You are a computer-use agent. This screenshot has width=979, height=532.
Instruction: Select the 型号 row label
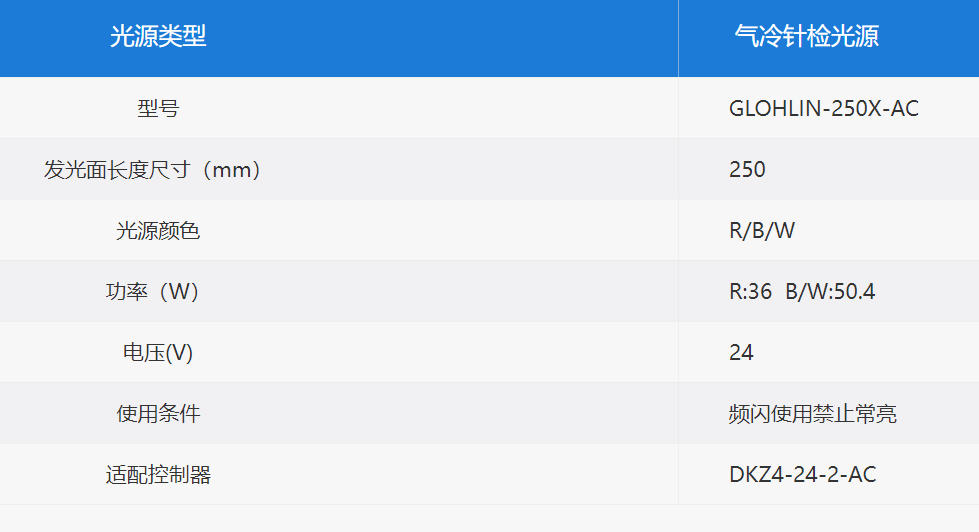158,108
